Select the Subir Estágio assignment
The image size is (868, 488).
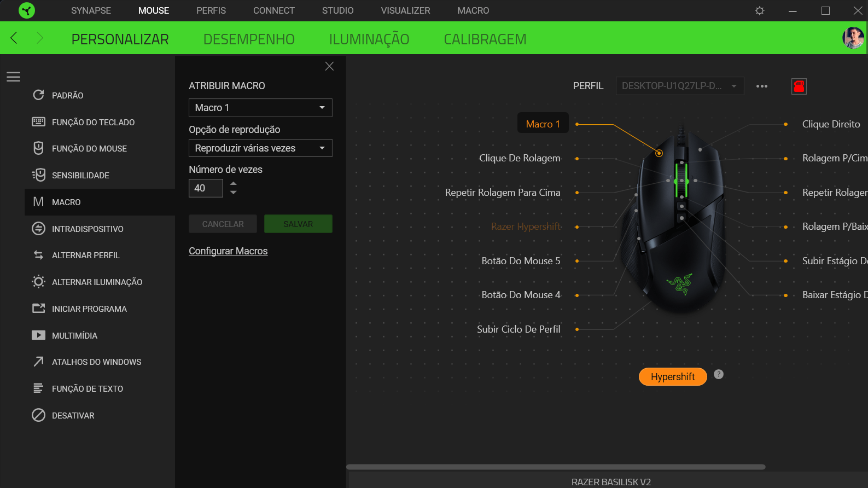(835, 261)
